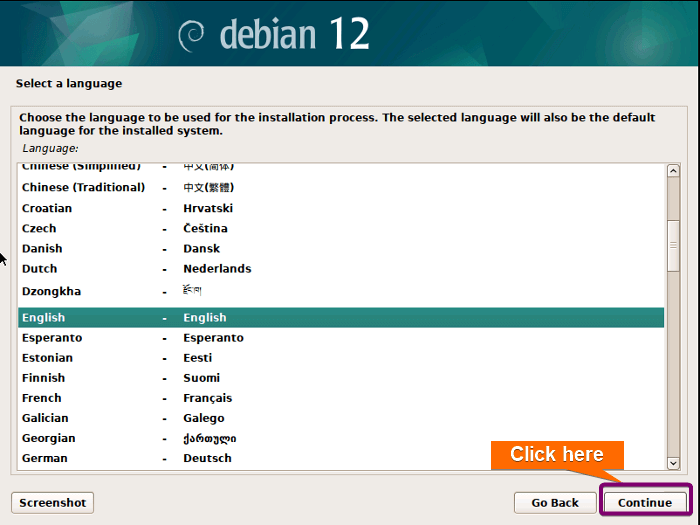This screenshot has height=525, width=700.
Task: Select Dutch - Nederlands language
Action: click(x=341, y=268)
